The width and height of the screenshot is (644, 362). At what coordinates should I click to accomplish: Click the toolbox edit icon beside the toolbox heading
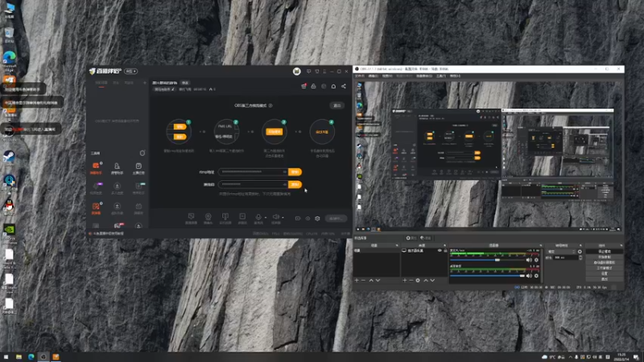pyautogui.click(x=142, y=153)
